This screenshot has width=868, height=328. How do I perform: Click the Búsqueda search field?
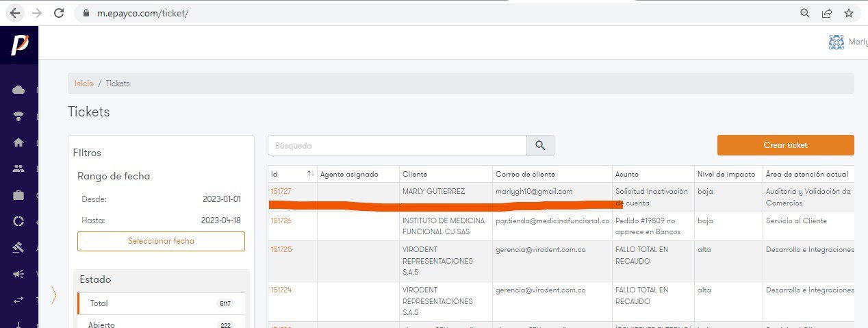coord(397,145)
